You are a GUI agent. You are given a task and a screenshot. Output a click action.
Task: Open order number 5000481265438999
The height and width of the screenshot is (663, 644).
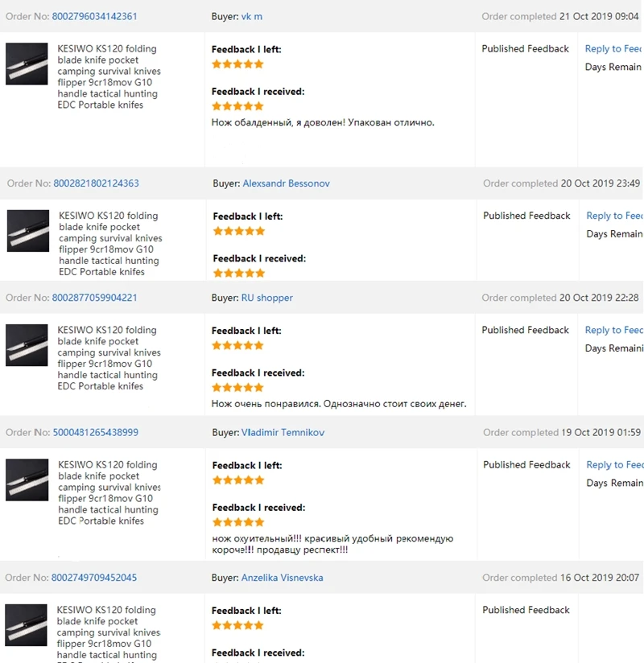95,433
